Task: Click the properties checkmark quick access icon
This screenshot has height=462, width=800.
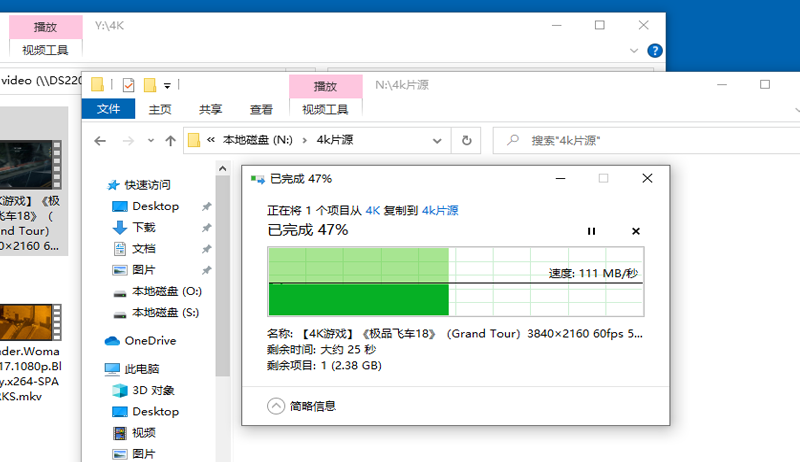Action: tap(128, 85)
